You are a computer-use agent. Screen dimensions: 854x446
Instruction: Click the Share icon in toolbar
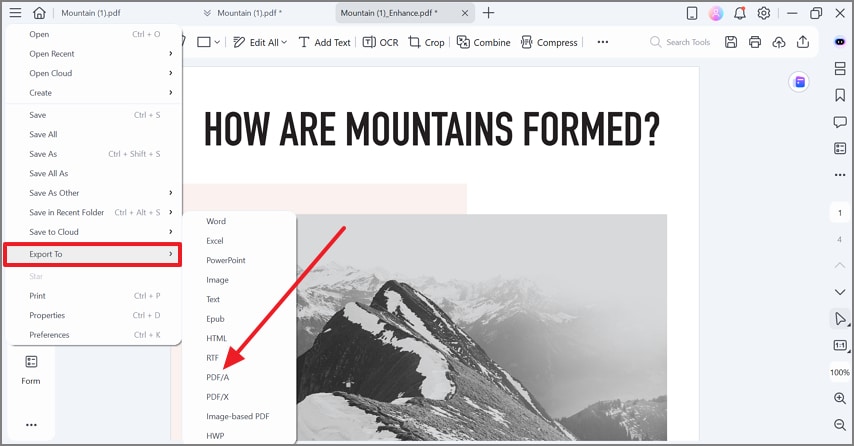[x=803, y=42]
